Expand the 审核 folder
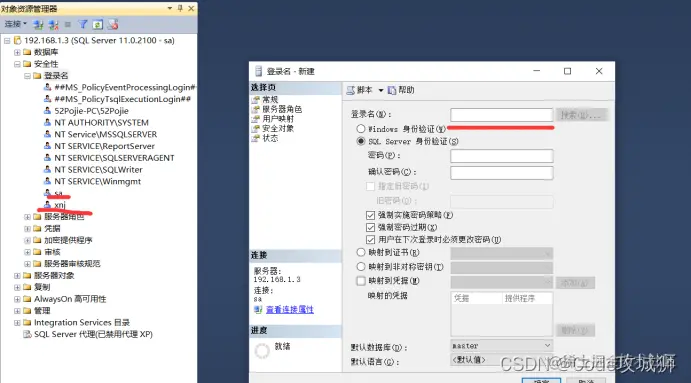 click(27, 252)
